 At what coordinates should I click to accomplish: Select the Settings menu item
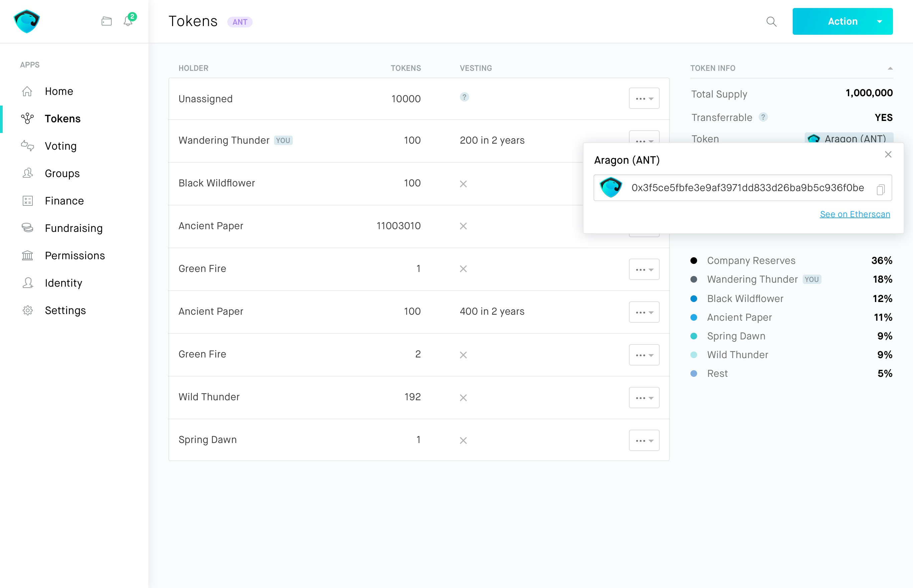pos(65,310)
